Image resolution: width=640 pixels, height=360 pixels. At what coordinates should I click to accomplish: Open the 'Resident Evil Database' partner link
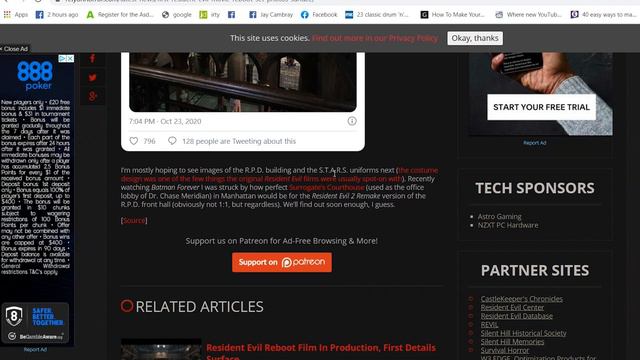point(517,316)
